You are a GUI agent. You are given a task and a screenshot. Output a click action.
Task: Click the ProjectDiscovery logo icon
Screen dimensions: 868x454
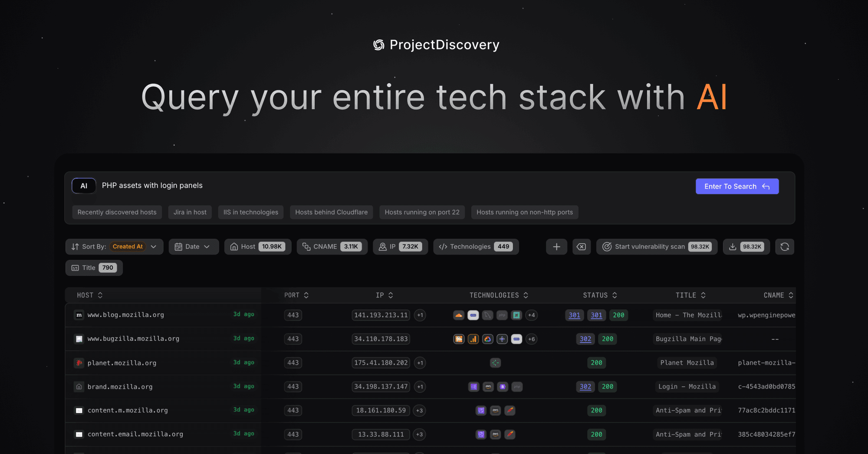(x=378, y=45)
